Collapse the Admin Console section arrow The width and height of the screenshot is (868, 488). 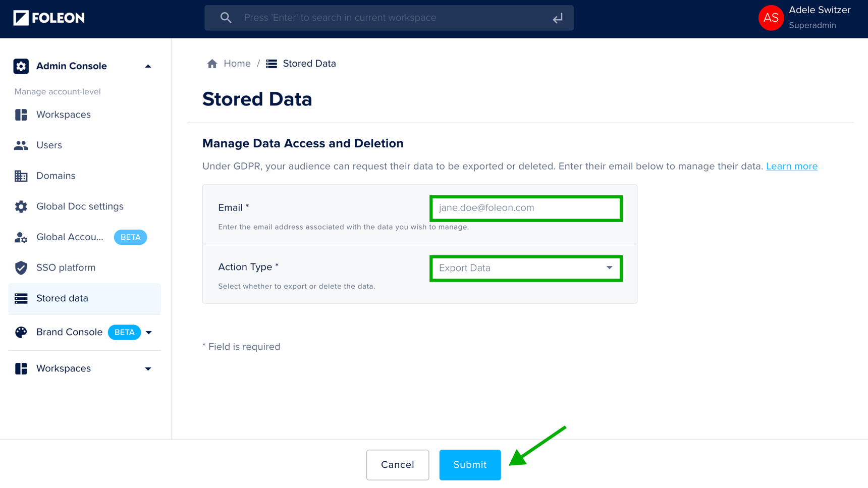click(148, 66)
